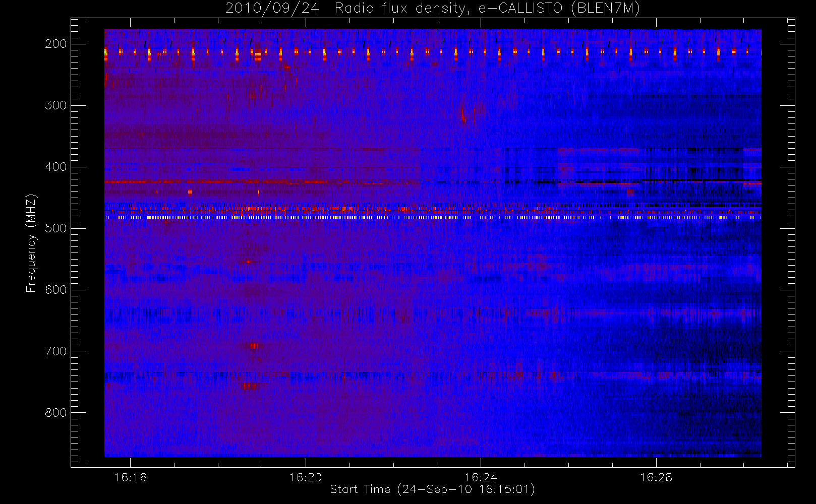Click the 16:20 time tick label

point(306,477)
